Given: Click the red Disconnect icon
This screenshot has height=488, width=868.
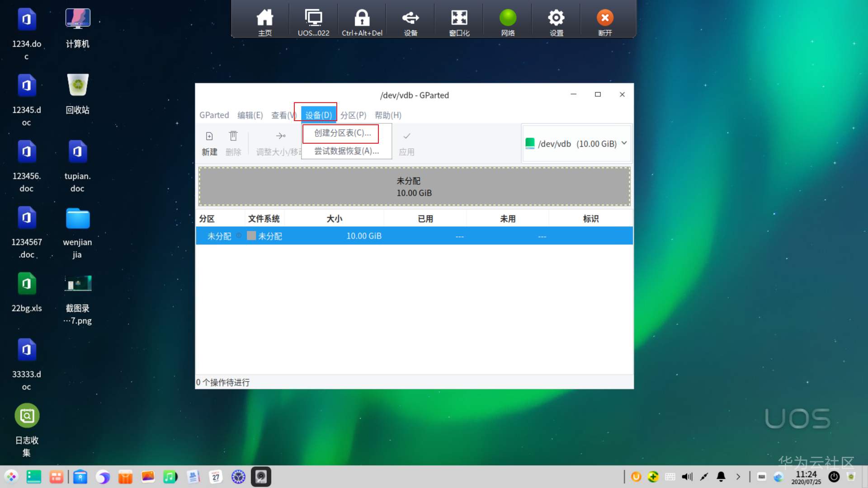Looking at the screenshot, I should click(x=605, y=18).
